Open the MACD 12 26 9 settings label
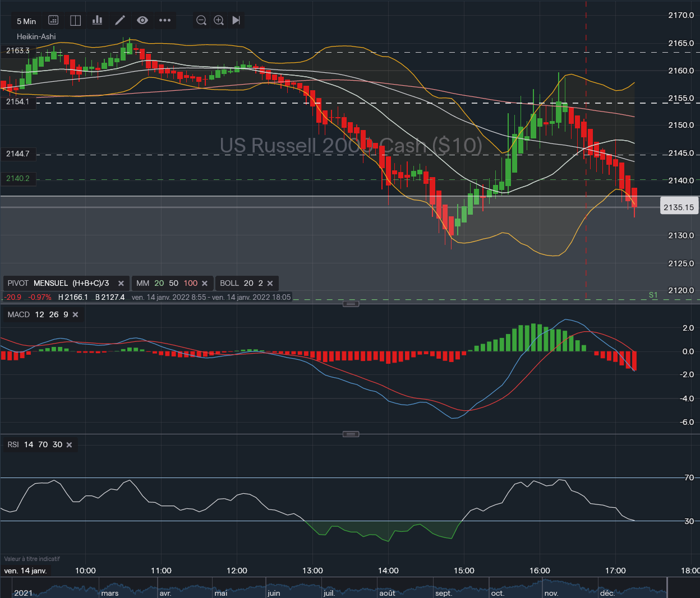 38,315
